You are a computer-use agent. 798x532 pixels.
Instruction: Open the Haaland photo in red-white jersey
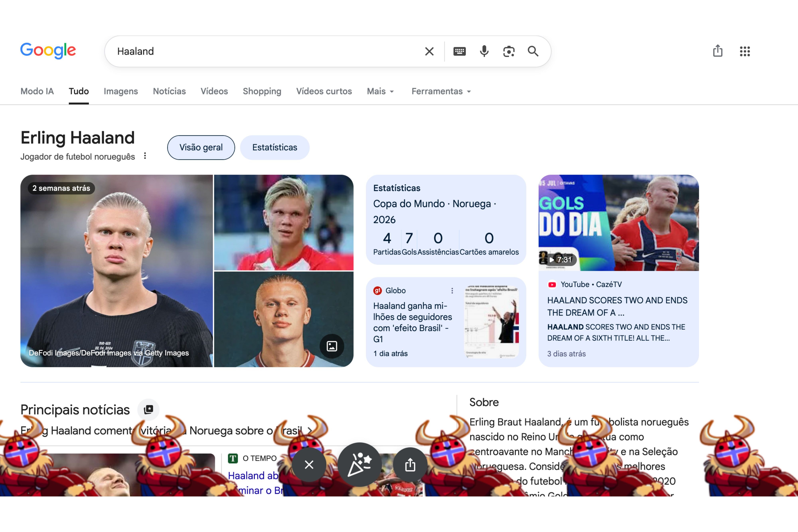284,222
